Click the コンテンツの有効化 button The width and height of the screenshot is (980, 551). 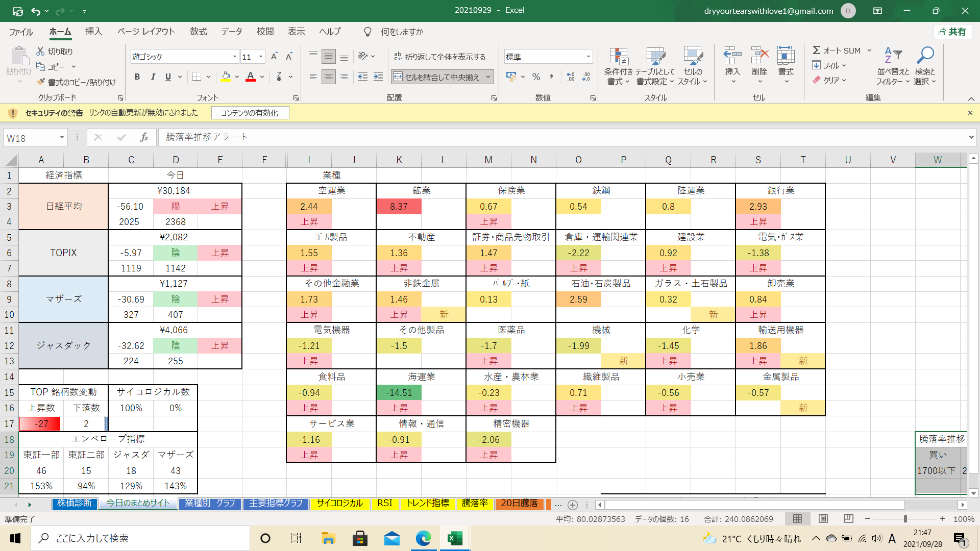[x=250, y=113]
